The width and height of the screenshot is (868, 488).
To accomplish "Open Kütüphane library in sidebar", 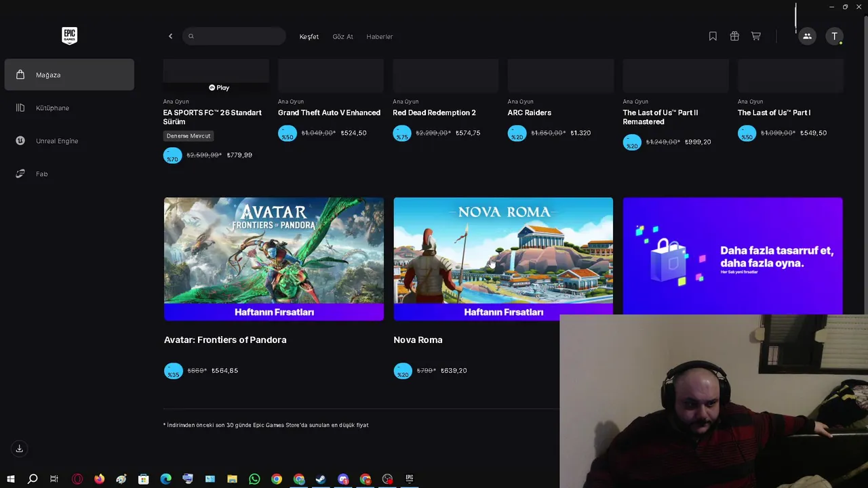I will click(69, 108).
